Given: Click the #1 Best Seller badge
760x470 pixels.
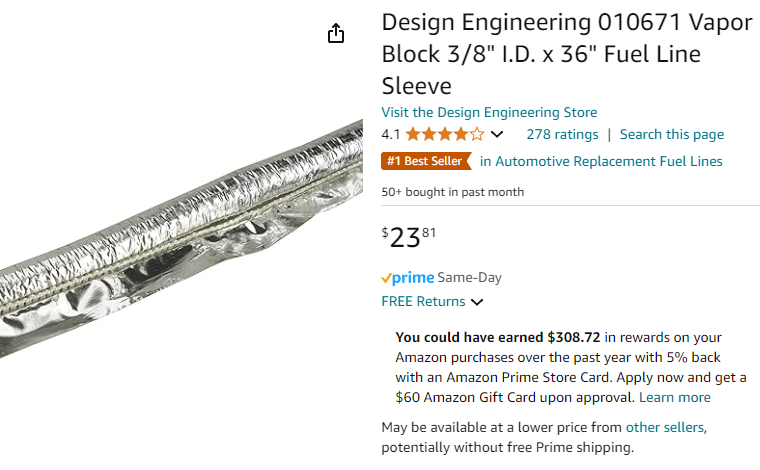Looking at the screenshot, I should pos(426,161).
